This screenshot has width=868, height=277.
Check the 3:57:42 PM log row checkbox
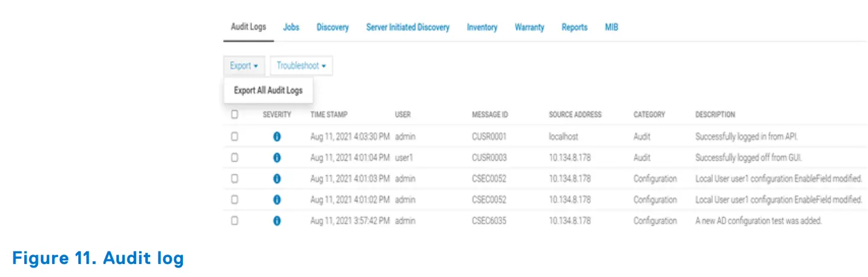pyautogui.click(x=234, y=220)
